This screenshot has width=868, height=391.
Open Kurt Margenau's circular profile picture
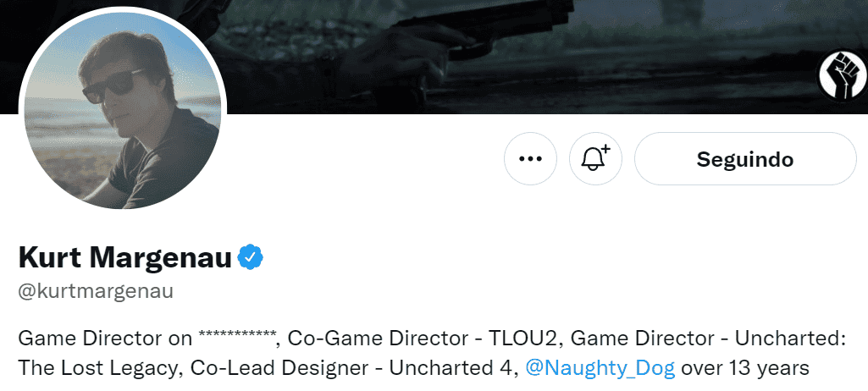[124, 111]
